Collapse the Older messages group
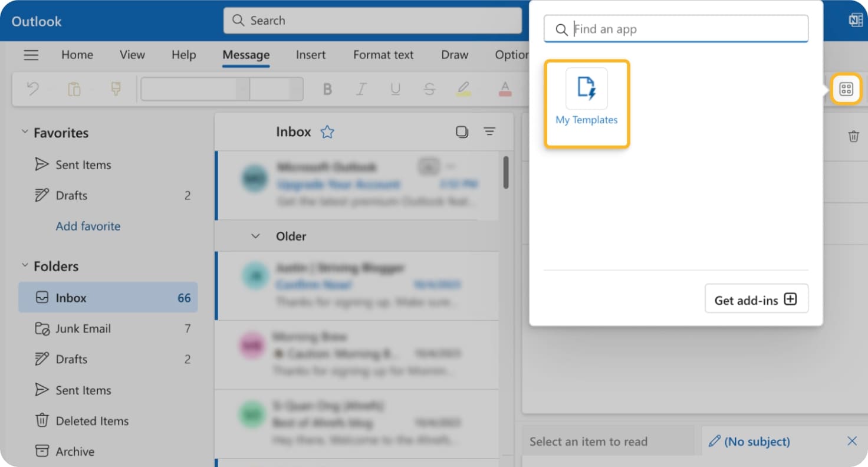 [x=255, y=236]
